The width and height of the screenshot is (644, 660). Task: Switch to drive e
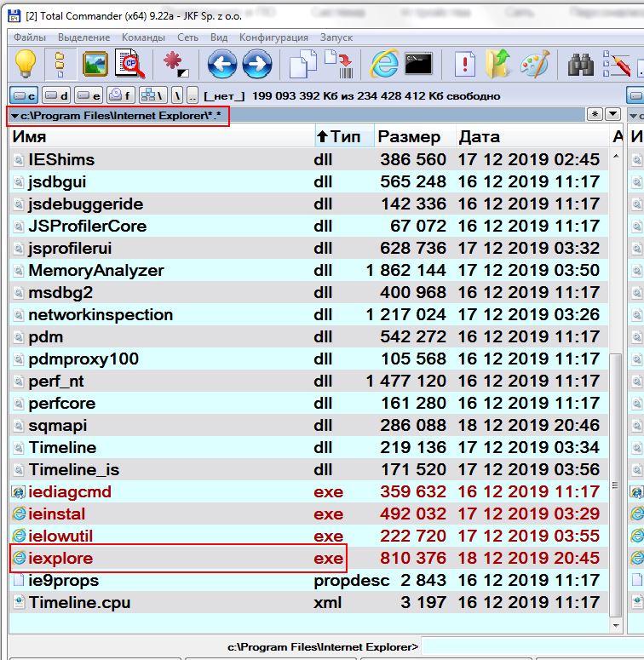pyautogui.click(x=89, y=96)
